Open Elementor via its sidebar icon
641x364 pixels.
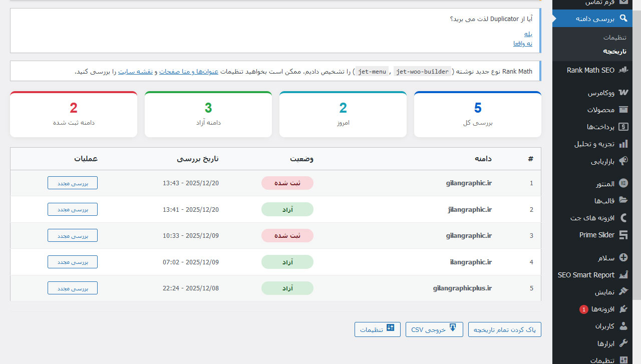click(x=623, y=184)
